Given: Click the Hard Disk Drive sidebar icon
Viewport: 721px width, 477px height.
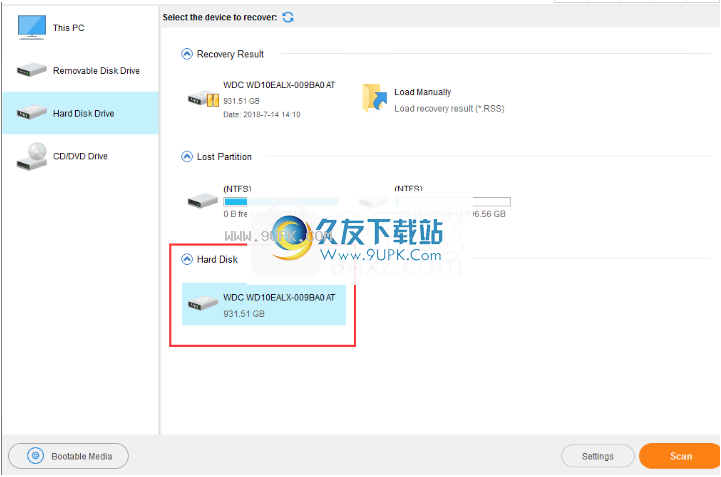Looking at the screenshot, I should 31,113.
